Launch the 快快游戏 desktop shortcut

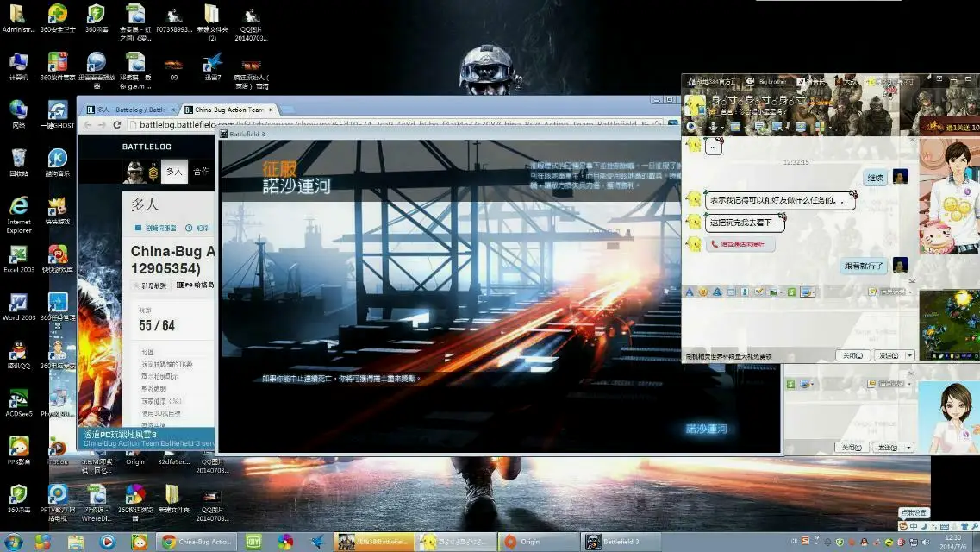coord(58,210)
